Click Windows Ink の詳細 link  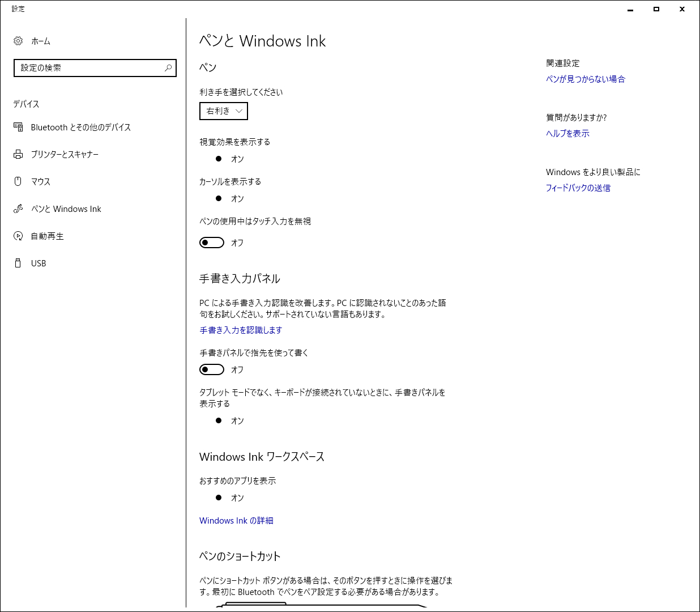point(236,520)
